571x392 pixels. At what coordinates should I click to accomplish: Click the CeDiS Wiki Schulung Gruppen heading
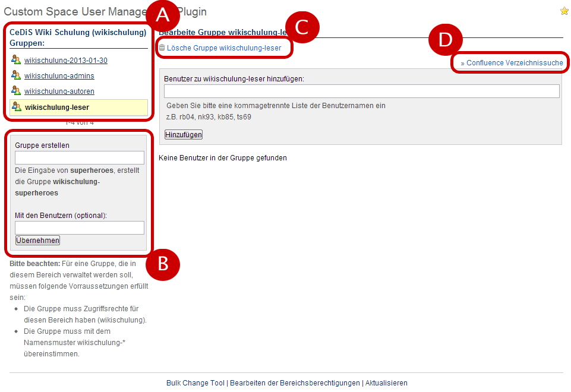tap(78, 37)
